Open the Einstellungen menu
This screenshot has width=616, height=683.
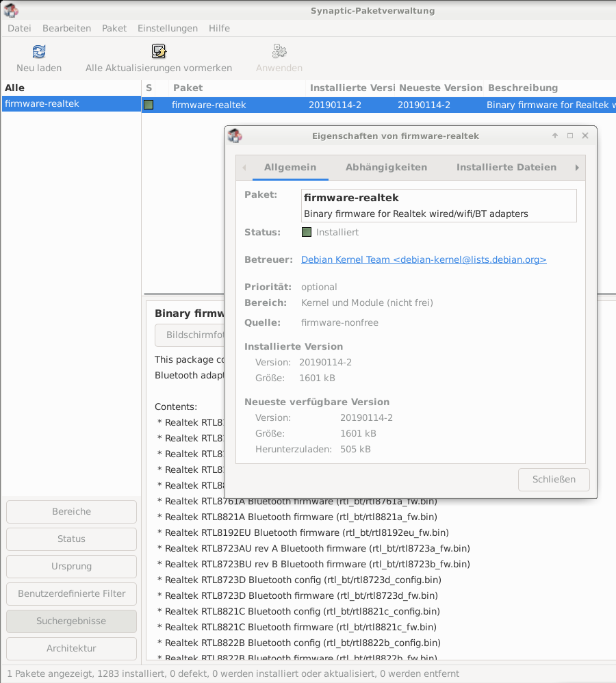coord(167,28)
